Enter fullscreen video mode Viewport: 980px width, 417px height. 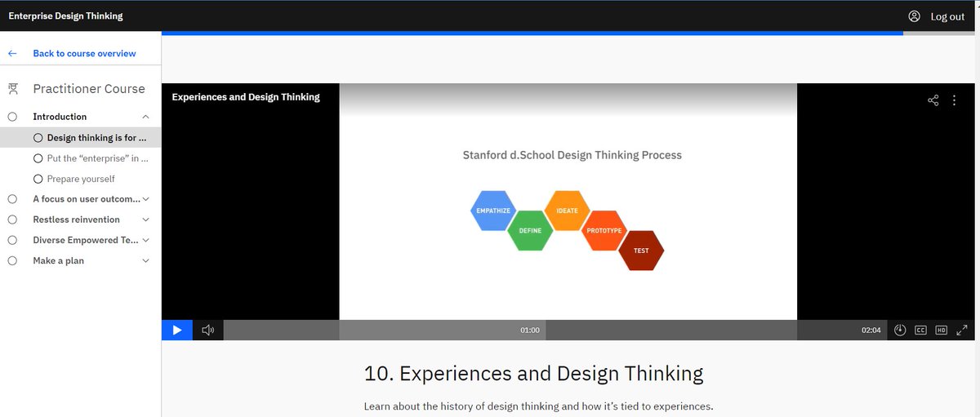961,330
